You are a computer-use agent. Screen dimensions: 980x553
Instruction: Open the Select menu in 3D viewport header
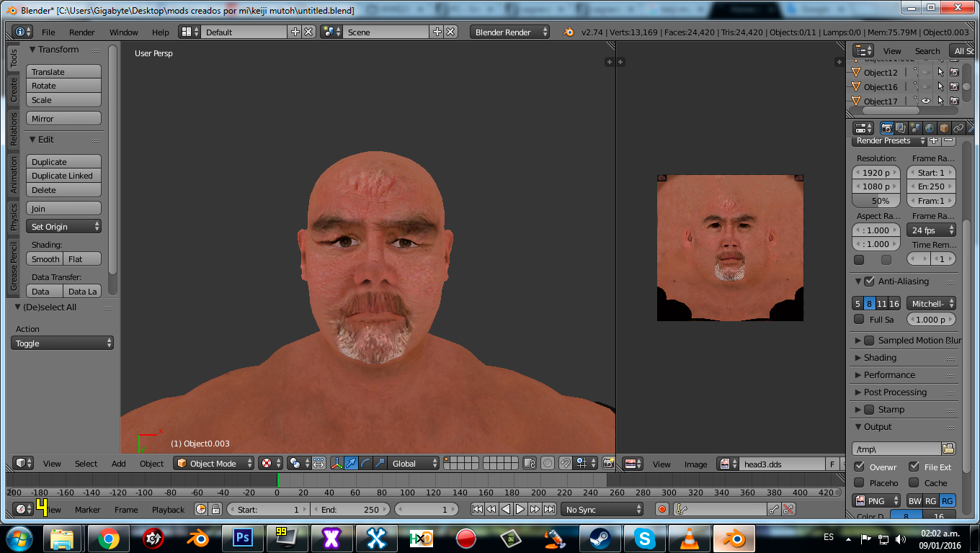pyautogui.click(x=86, y=464)
